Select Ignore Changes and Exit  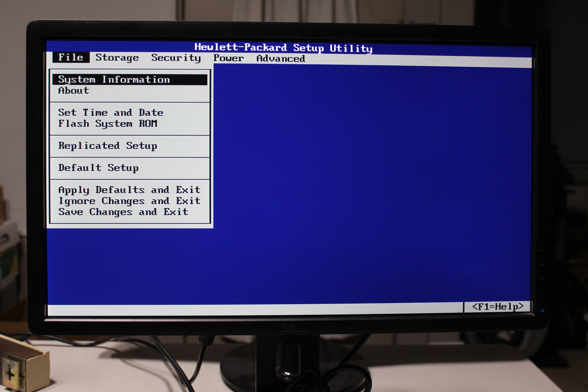(129, 201)
